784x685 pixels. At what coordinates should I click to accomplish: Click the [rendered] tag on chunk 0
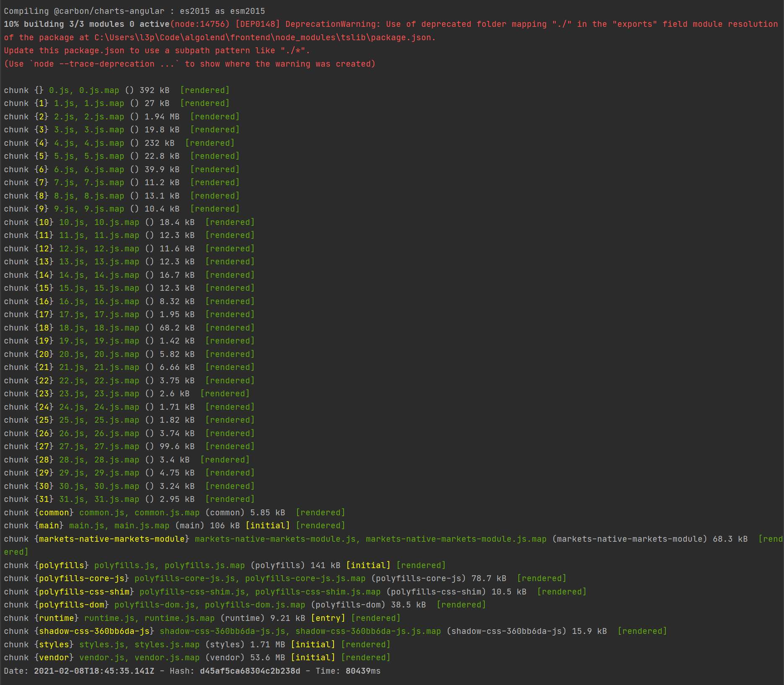tap(205, 90)
